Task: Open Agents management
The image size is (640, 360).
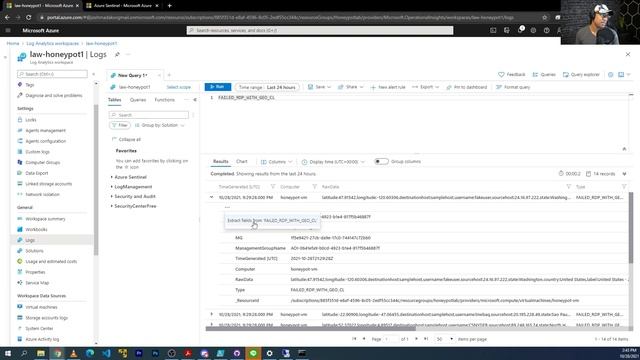Action: point(45,131)
